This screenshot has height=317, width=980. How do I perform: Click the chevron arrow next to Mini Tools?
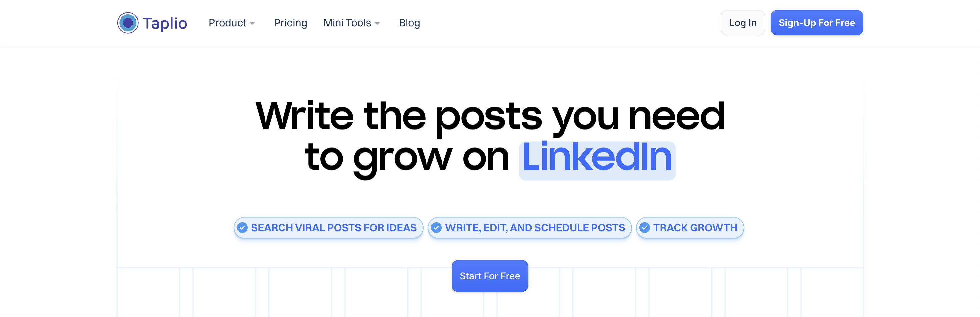(x=377, y=23)
